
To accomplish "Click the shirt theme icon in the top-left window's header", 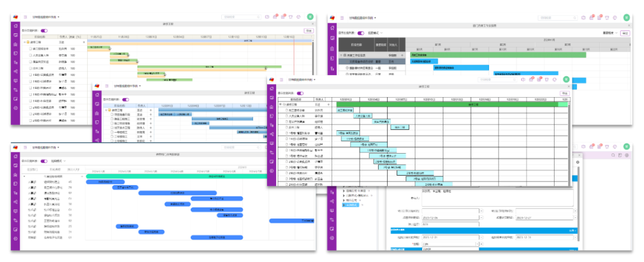I will 291,17.
